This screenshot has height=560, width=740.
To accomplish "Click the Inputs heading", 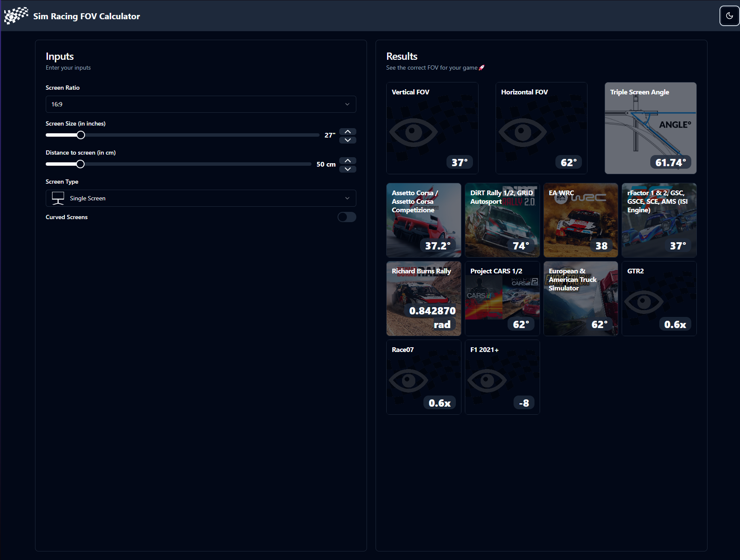I will [60, 56].
